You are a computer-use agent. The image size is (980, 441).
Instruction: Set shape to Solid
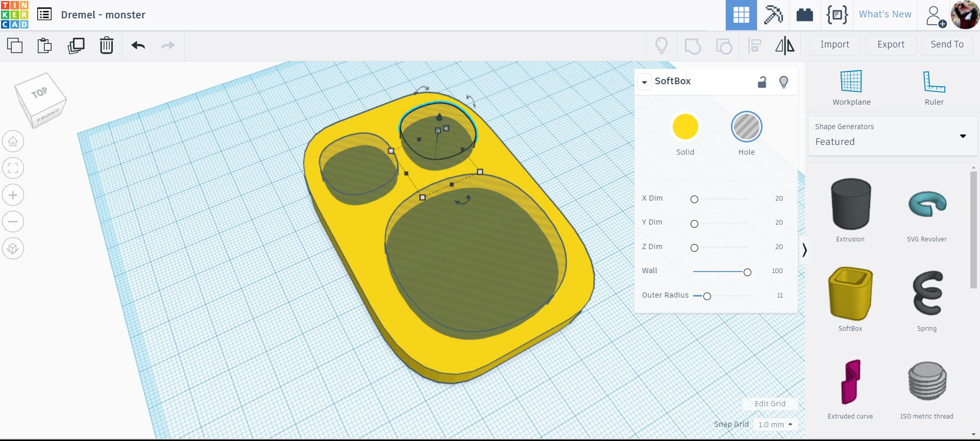685,127
